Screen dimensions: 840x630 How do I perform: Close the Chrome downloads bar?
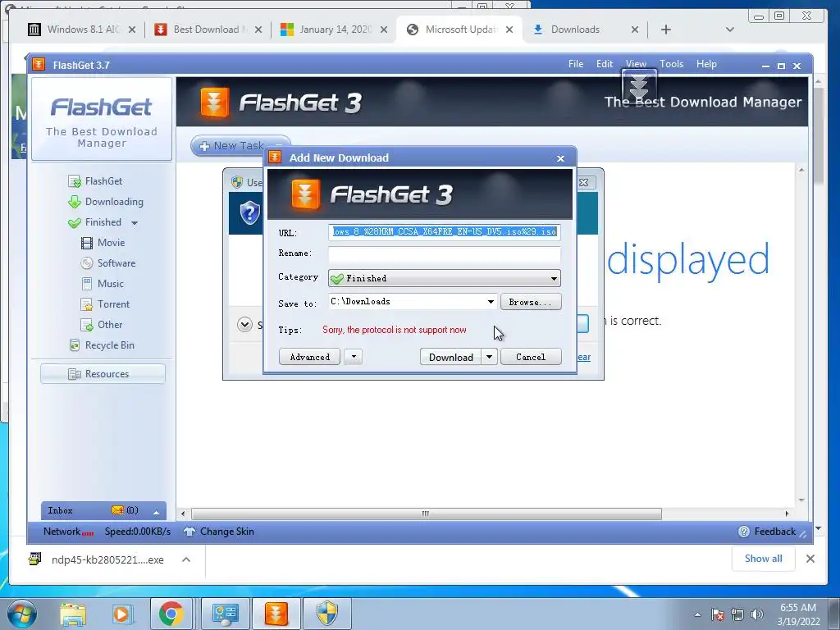click(x=810, y=559)
